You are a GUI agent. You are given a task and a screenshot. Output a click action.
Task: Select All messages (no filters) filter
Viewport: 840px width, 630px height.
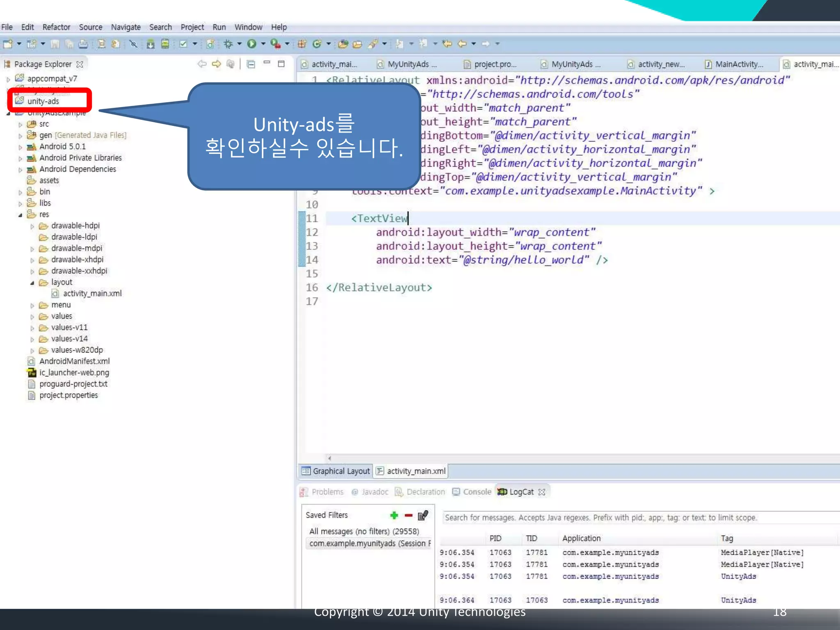point(364,532)
